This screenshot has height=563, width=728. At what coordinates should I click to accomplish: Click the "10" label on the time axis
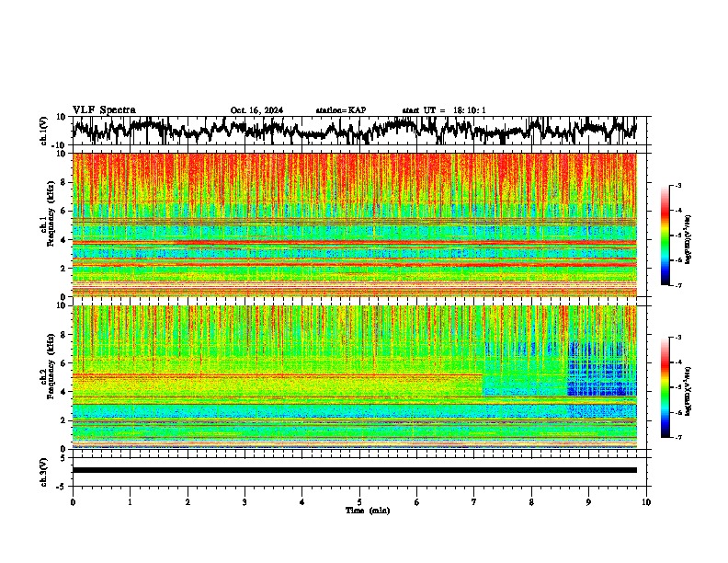646,502
